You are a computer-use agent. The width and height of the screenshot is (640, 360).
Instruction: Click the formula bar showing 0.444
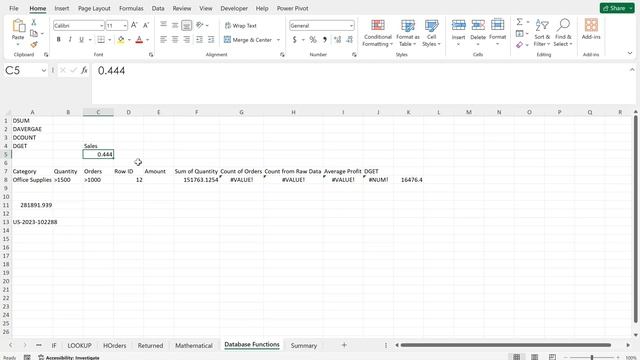click(x=361, y=83)
